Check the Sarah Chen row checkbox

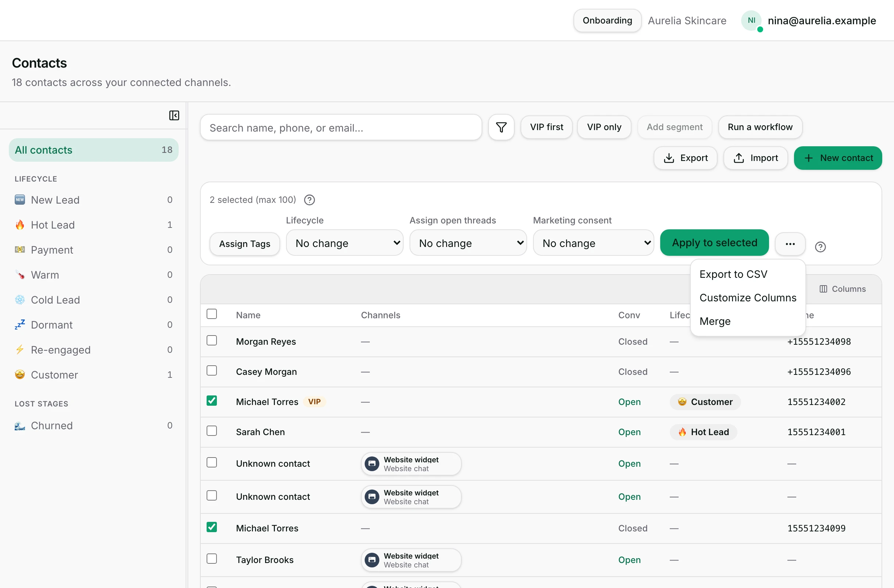(x=212, y=430)
